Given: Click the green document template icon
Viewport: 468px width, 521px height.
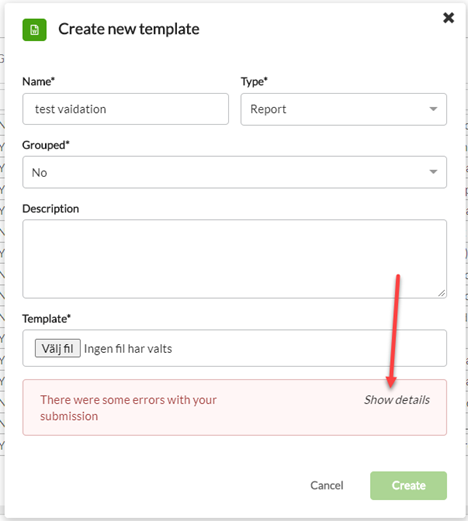Looking at the screenshot, I should (x=34, y=30).
